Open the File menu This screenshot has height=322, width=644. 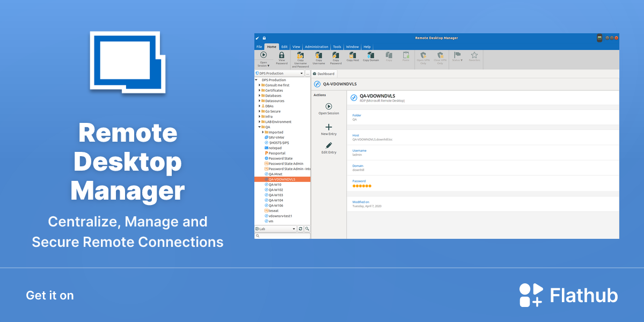pos(259,47)
